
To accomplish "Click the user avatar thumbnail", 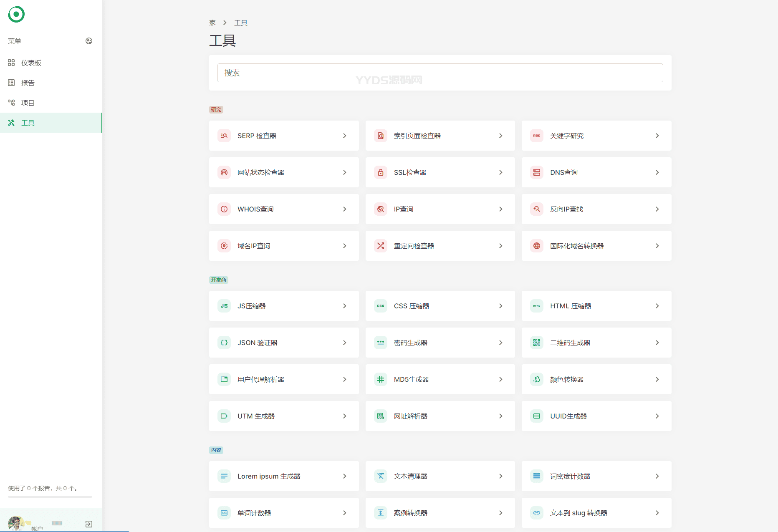I will (15, 523).
